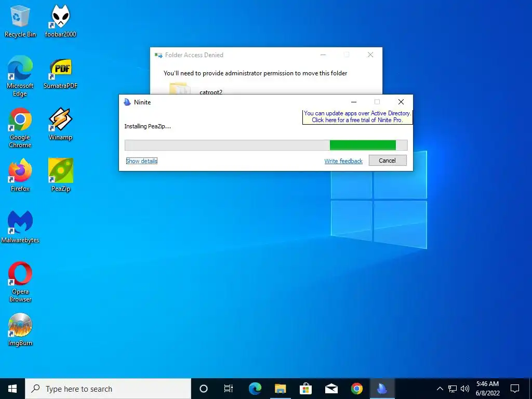Click the Ninite logo in title bar

click(x=127, y=102)
